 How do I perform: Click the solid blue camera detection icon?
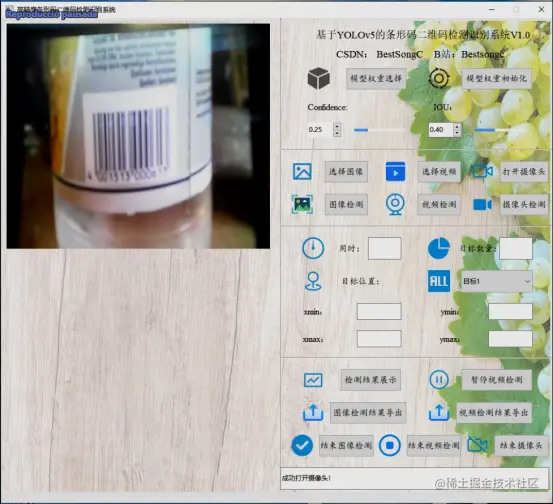pyautogui.click(x=482, y=204)
